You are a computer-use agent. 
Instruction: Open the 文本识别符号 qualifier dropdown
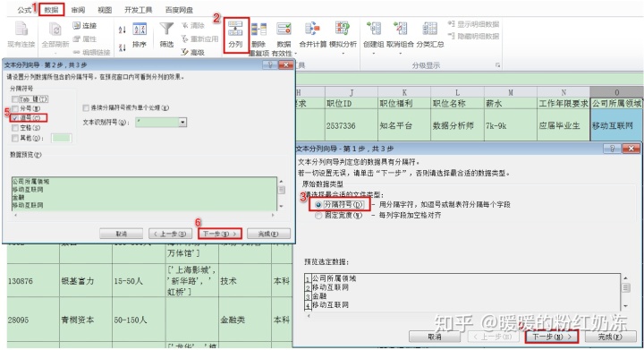pos(182,122)
